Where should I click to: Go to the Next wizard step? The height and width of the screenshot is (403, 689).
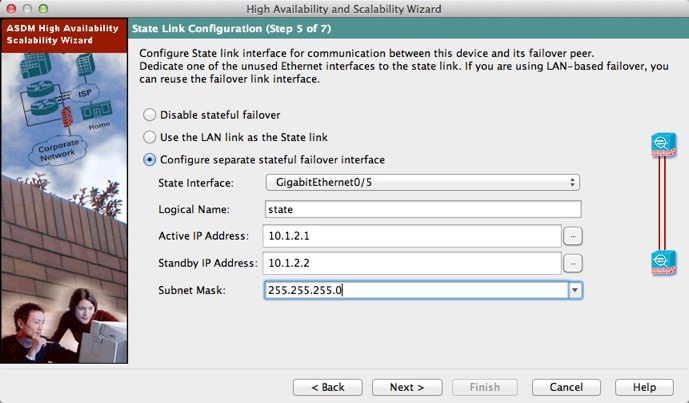pos(407,387)
